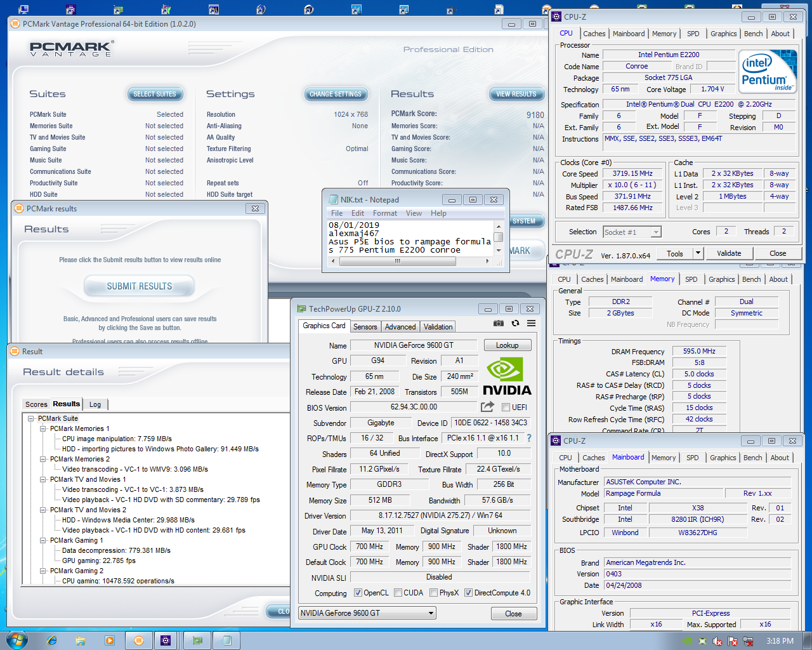Toggle the CUDA checkbox
The height and width of the screenshot is (650, 812).
[x=398, y=593]
